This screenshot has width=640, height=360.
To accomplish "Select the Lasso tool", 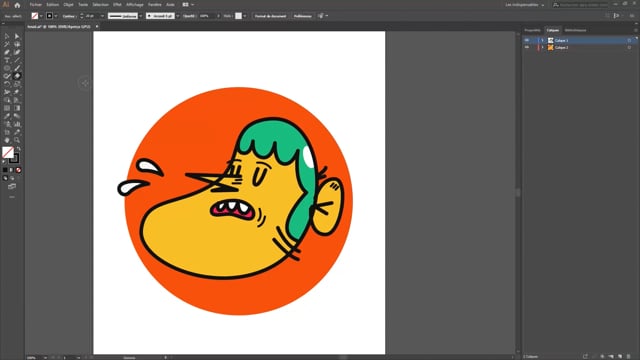I will click(17, 44).
